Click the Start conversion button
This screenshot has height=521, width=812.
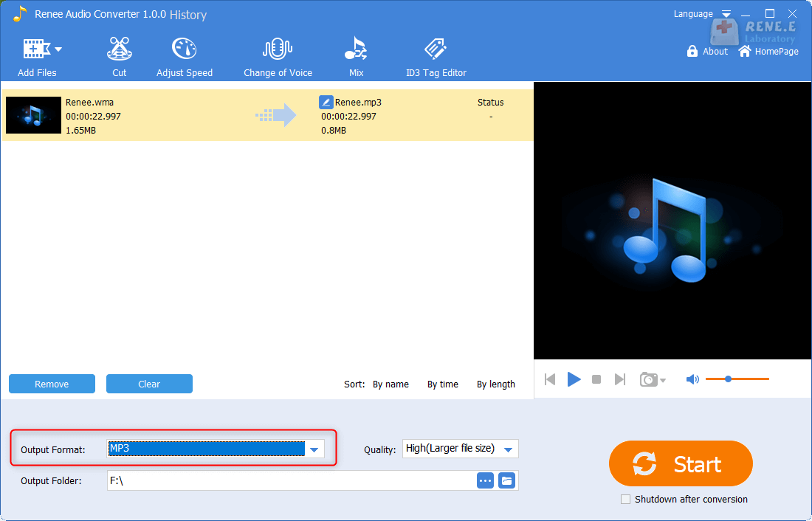pyautogui.click(x=680, y=464)
